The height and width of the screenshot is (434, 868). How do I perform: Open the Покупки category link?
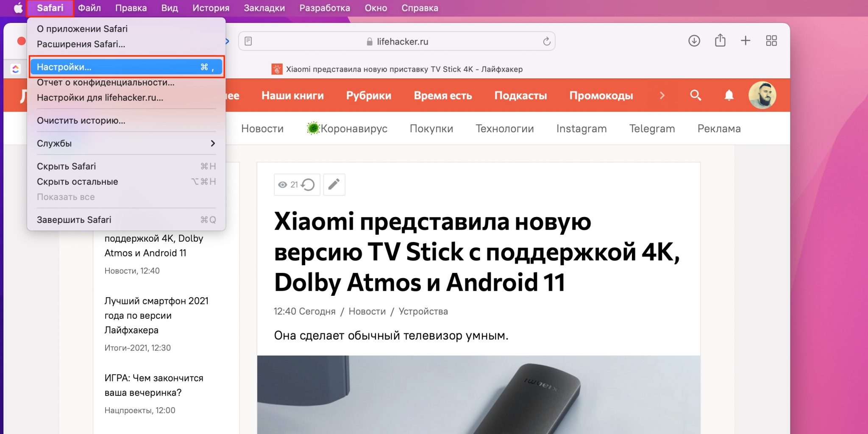[431, 128]
